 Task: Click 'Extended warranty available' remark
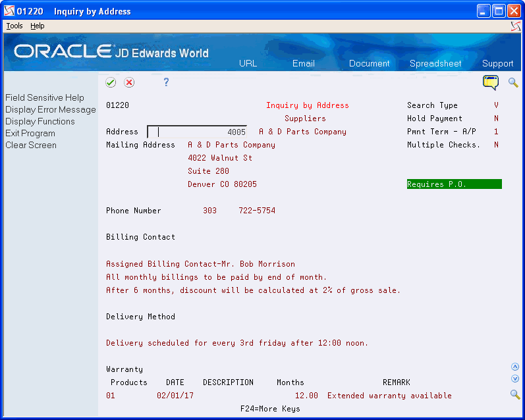tap(389, 396)
